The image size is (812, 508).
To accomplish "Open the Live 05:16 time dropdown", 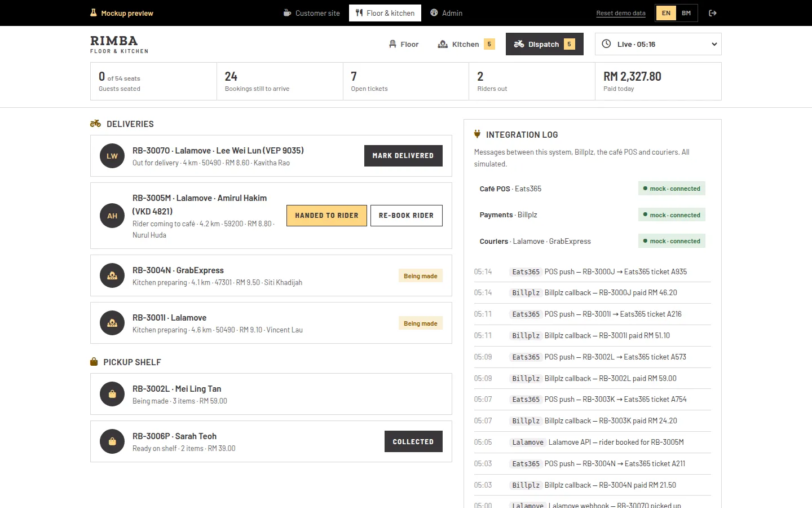I will coord(658,44).
